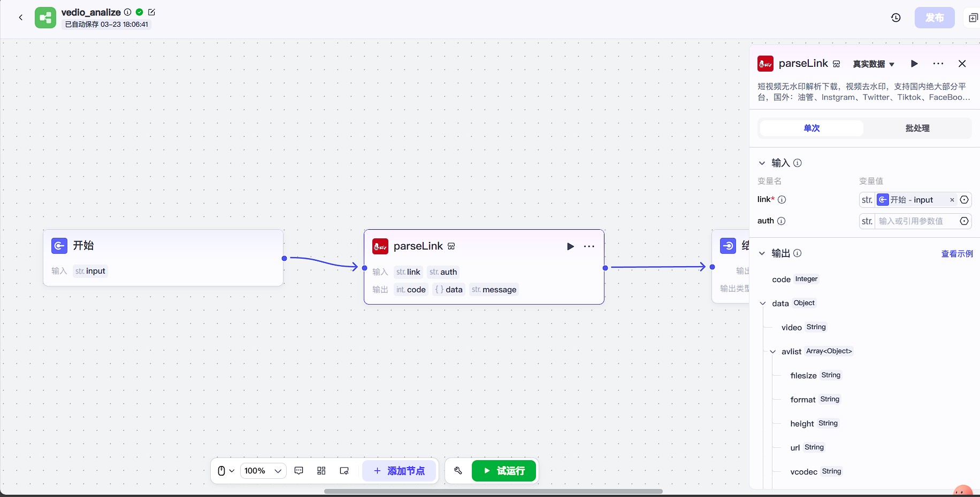Click the str. message output tag in node
This screenshot has width=980, height=497.
(494, 290)
